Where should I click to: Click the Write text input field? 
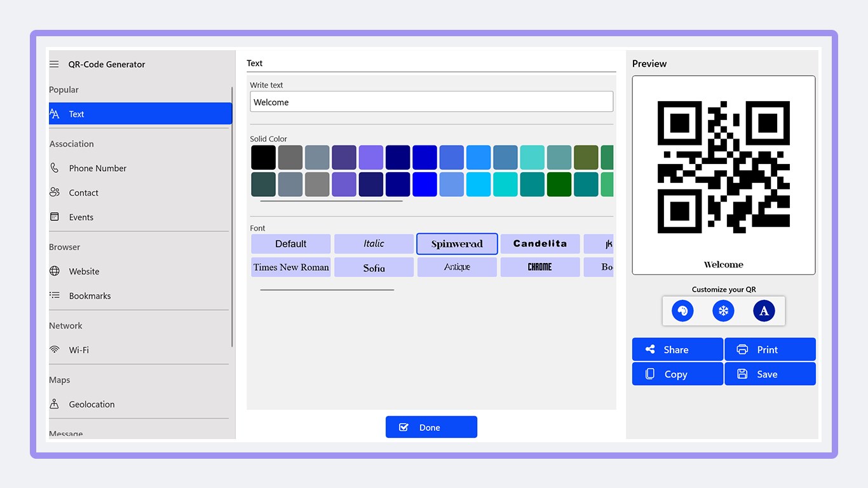431,102
